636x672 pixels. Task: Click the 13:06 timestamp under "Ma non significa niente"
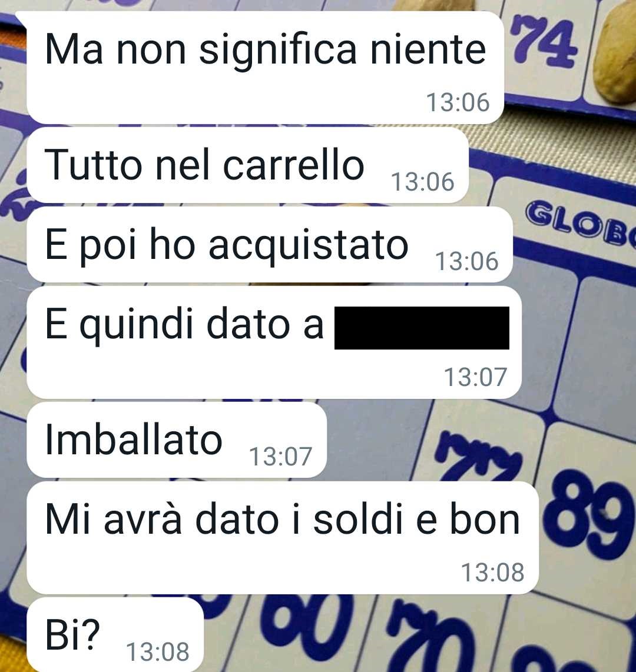click(x=458, y=103)
